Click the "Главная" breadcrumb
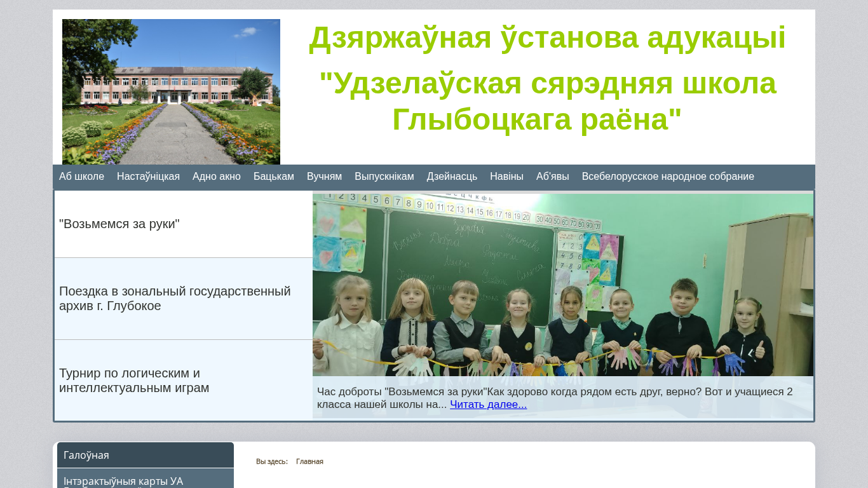 click(x=309, y=461)
